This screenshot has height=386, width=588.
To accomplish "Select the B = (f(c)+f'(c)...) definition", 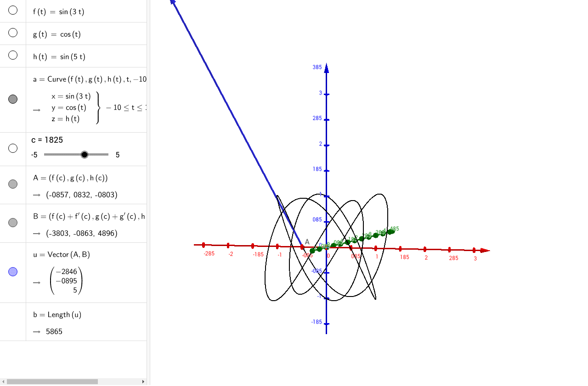I will tap(89, 217).
